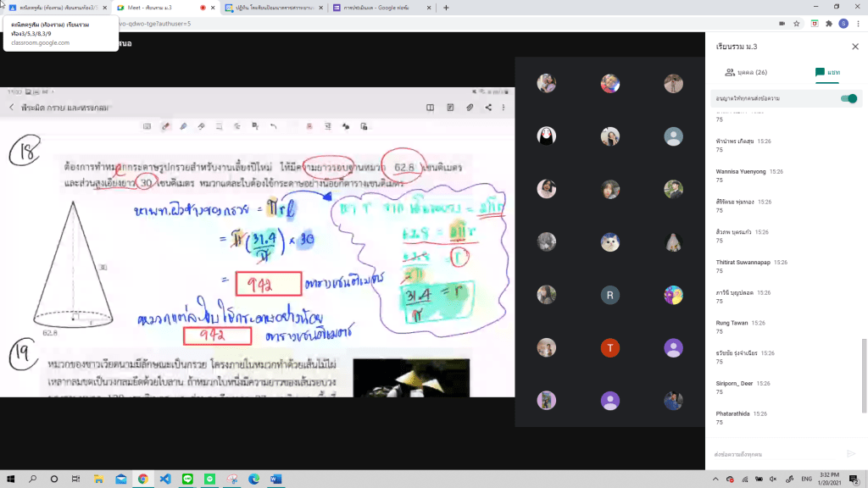Click the send message arrow icon
Viewport: 868px width, 488px height.
click(x=851, y=454)
